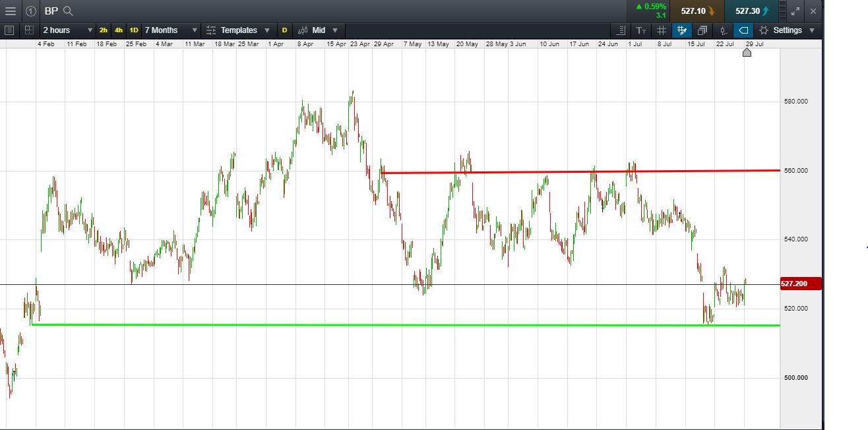Click the 0.59% price change indicator
The width and height of the screenshot is (868, 430).
[650, 7]
